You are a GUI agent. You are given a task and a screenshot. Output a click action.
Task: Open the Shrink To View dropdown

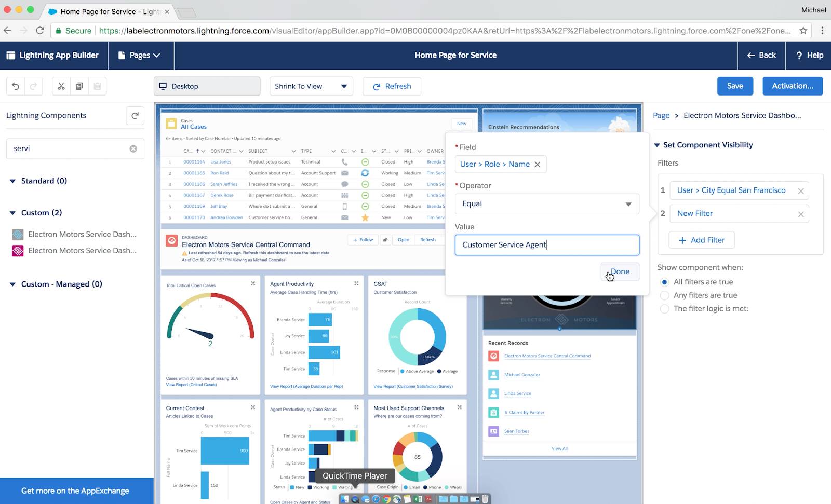(311, 87)
